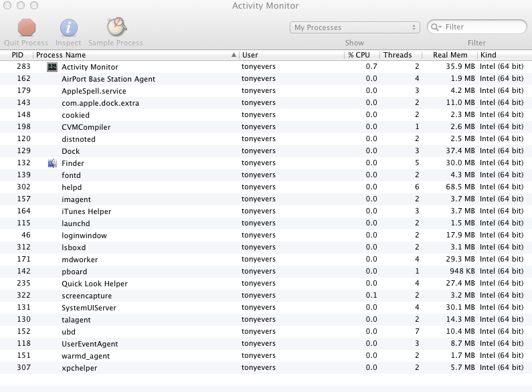The image size is (532, 392).
Task: Click the 948 KB memory value
Action: (x=462, y=272)
